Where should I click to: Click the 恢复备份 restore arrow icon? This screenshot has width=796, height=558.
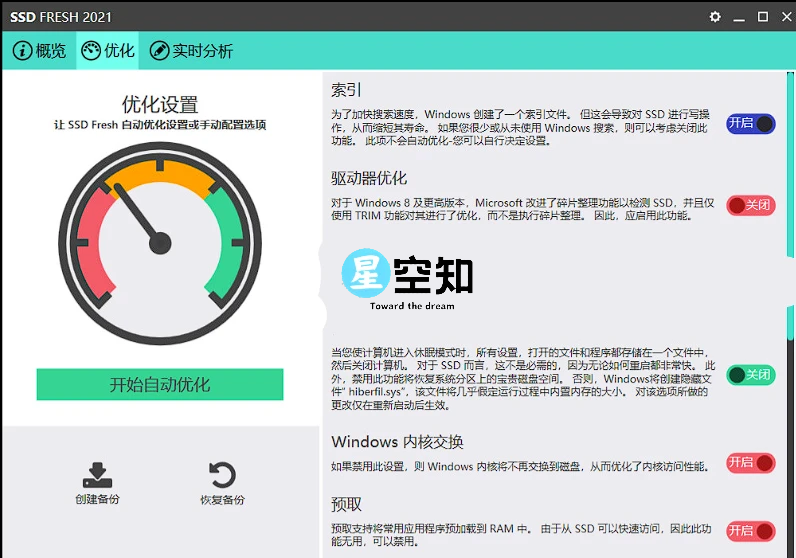tap(222, 475)
